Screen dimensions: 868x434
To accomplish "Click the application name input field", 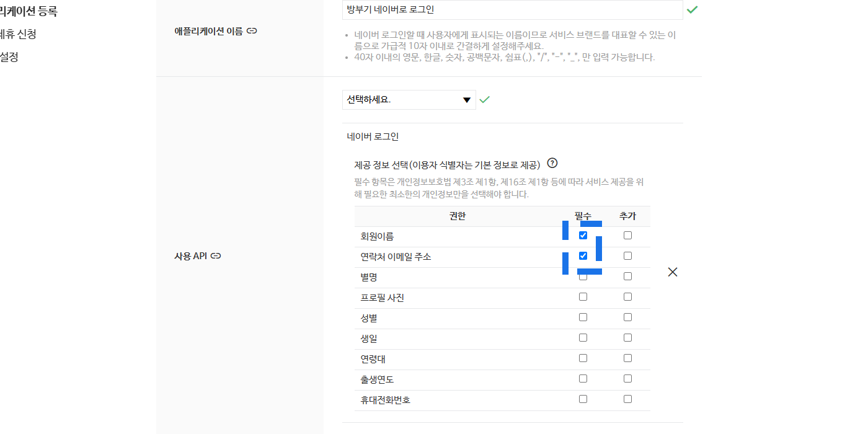I will [x=512, y=10].
